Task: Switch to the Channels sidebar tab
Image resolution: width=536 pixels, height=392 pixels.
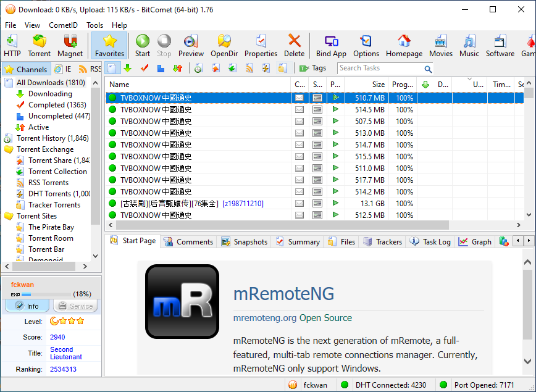Action: click(27, 69)
